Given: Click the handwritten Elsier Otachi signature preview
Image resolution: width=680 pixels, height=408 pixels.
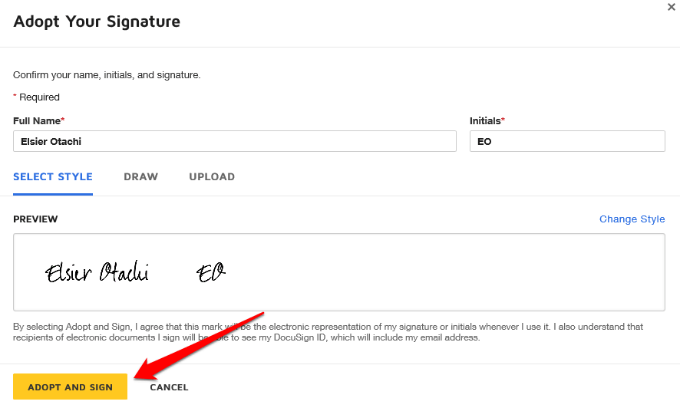Looking at the screenshot, I should point(96,272).
